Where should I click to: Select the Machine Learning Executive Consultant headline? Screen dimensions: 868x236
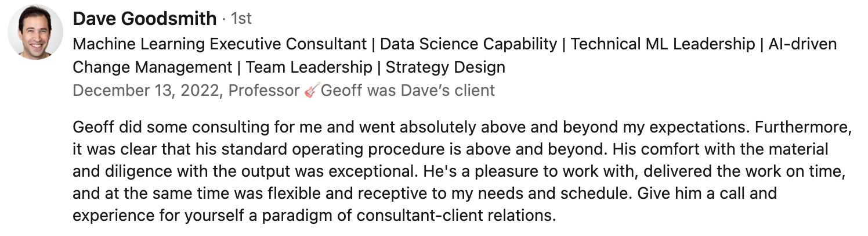click(x=219, y=44)
